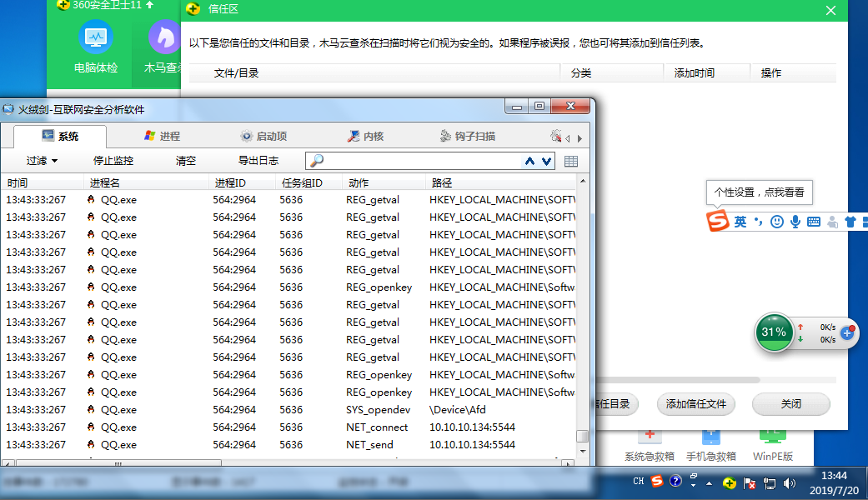This screenshot has width=868, height=500.
Task: Select the 操作 column header in 信任区
Action: click(x=771, y=73)
